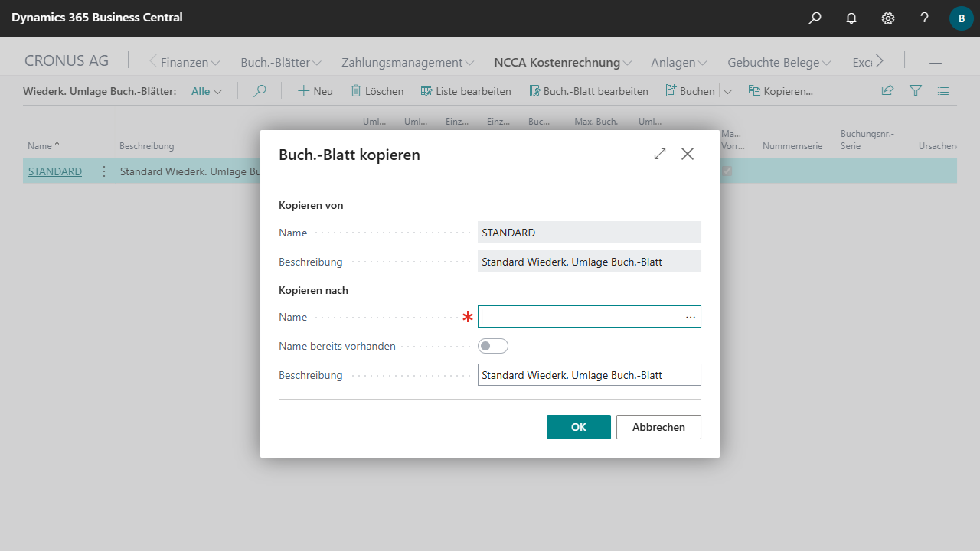Open the notifications bell
The image size is (980, 551).
(851, 18)
